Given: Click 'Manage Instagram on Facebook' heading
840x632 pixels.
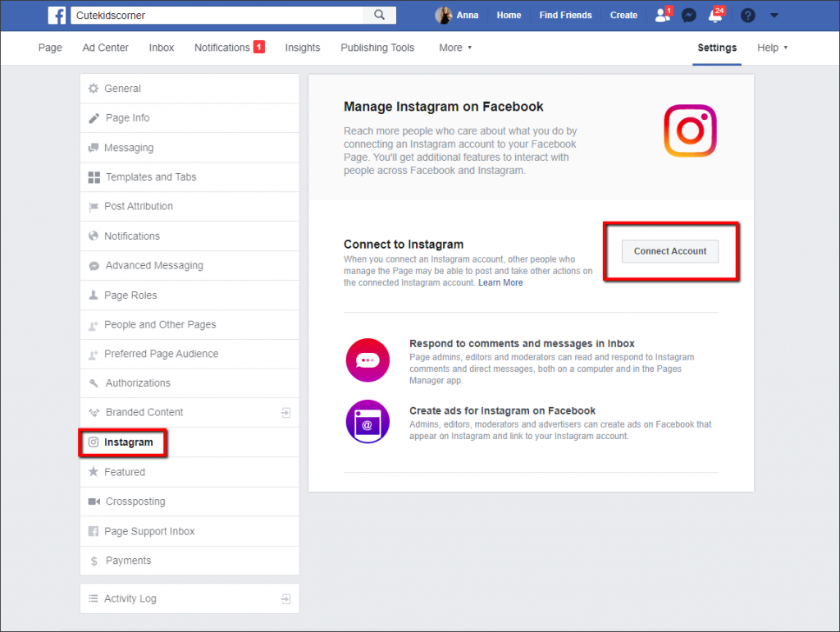Looking at the screenshot, I should [x=444, y=107].
